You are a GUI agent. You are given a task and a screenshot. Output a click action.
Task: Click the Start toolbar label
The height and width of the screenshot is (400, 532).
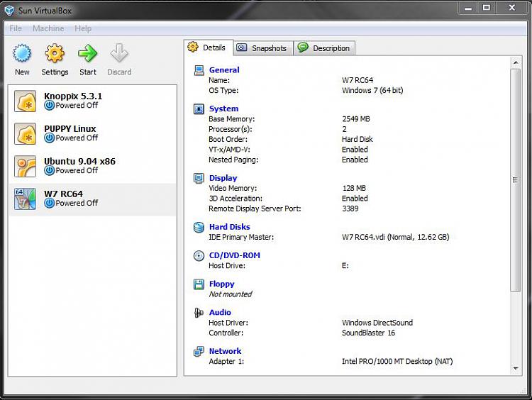(x=88, y=72)
